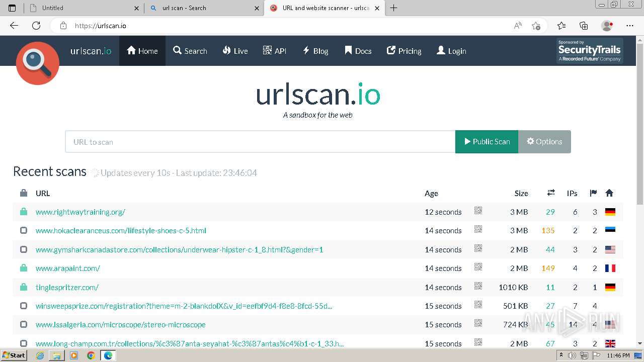Screen dimensions: 644x362
Task: Open the Collections button
Action: coord(584,26)
